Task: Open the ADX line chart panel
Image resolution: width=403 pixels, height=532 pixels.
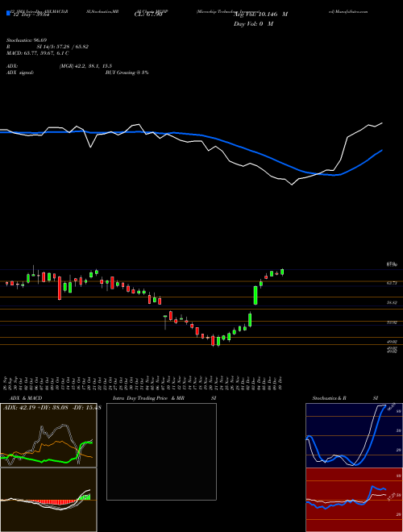Action: tap(48, 435)
